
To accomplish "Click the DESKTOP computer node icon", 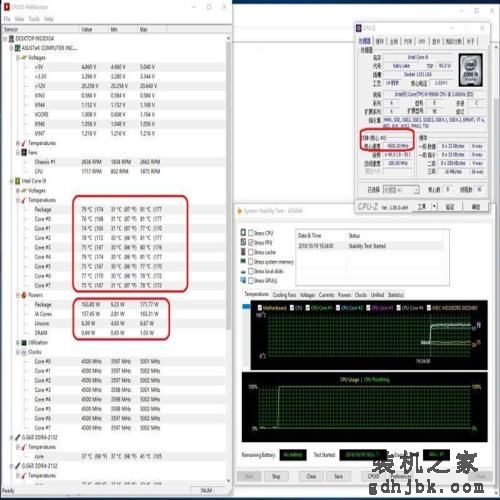I will click(12, 38).
